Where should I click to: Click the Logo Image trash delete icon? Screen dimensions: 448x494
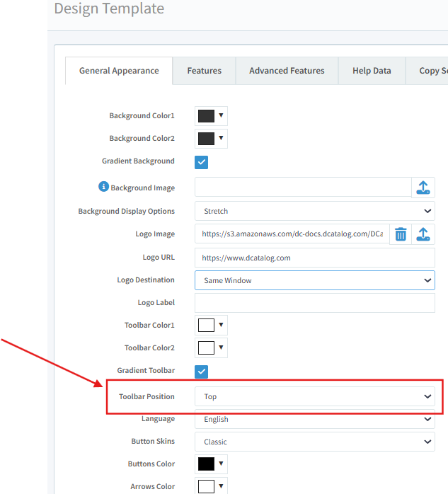401,234
